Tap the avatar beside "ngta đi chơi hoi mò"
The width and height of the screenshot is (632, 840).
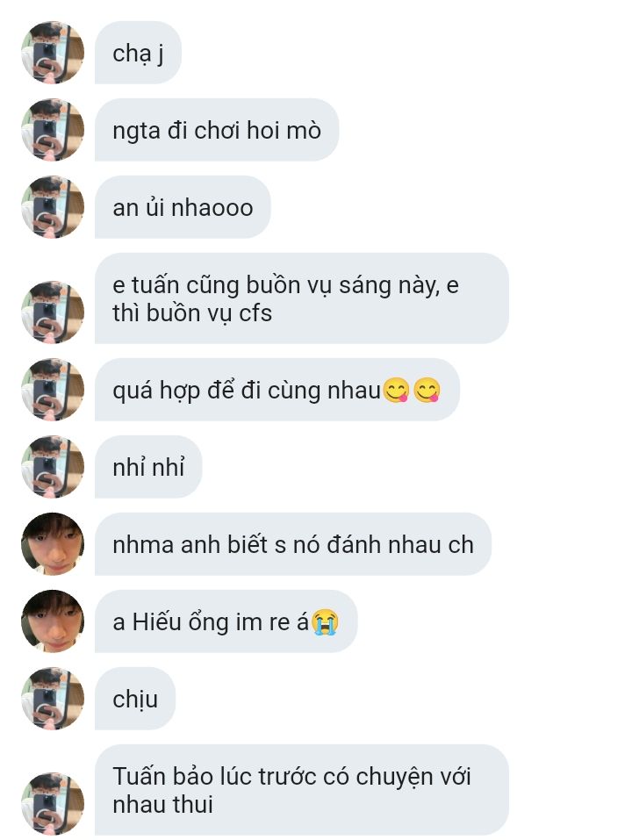[x=53, y=130]
